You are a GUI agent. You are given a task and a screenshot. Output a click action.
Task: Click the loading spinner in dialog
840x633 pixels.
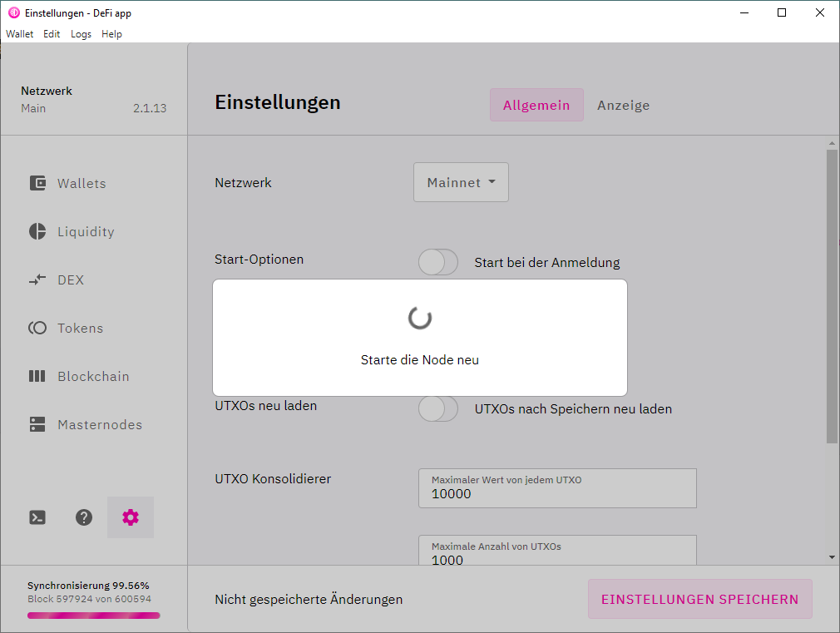(420, 318)
